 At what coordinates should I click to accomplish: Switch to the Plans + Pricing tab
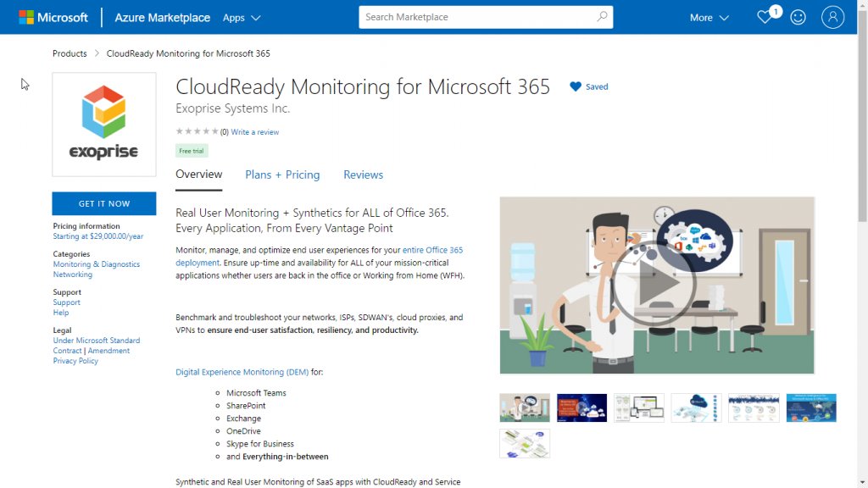[282, 175]
